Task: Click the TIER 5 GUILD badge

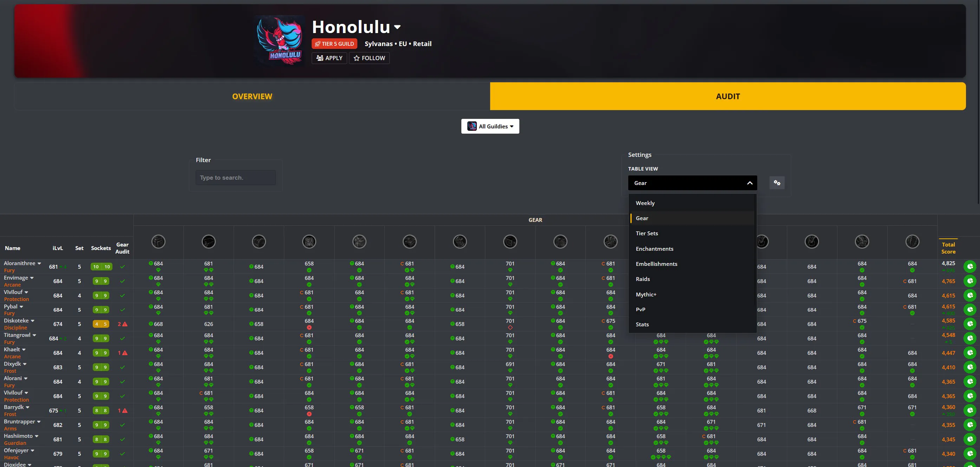Action: click(x=335, y=44)
